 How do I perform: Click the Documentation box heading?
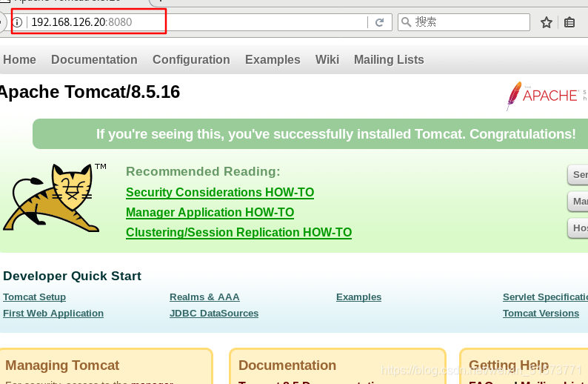pos(287,365)
